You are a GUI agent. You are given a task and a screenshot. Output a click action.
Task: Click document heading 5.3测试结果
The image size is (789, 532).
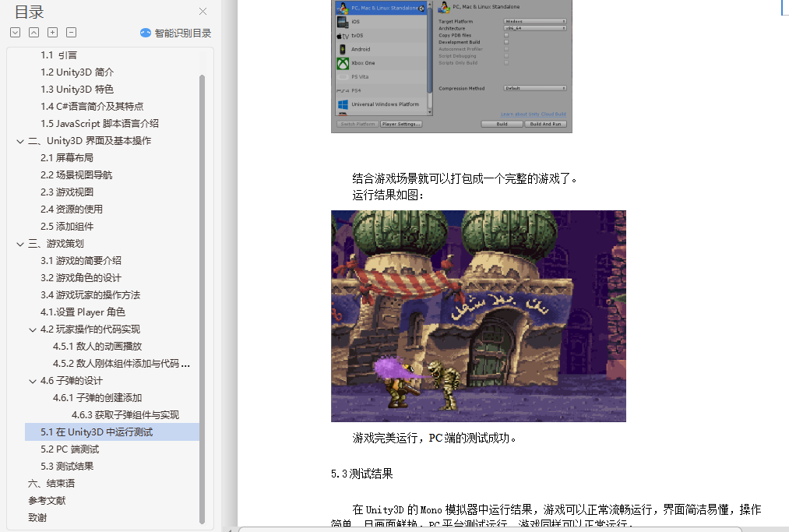(362, 474)
